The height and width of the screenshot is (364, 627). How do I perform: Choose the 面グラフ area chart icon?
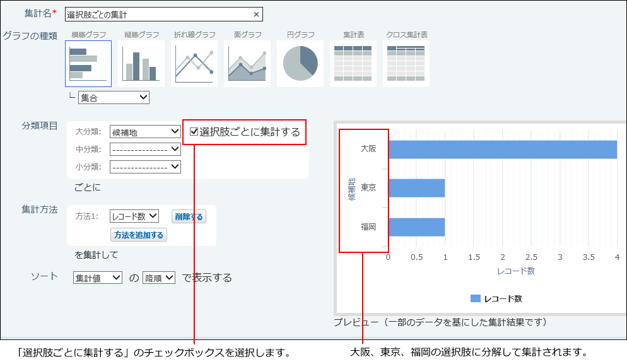[x=247, y=64]
